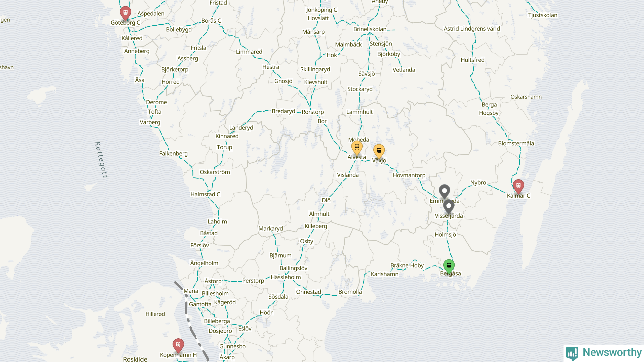Click the red train marker at Köpenhamn H
Viewport: 644px width, 362px height.
click(178, 346)
